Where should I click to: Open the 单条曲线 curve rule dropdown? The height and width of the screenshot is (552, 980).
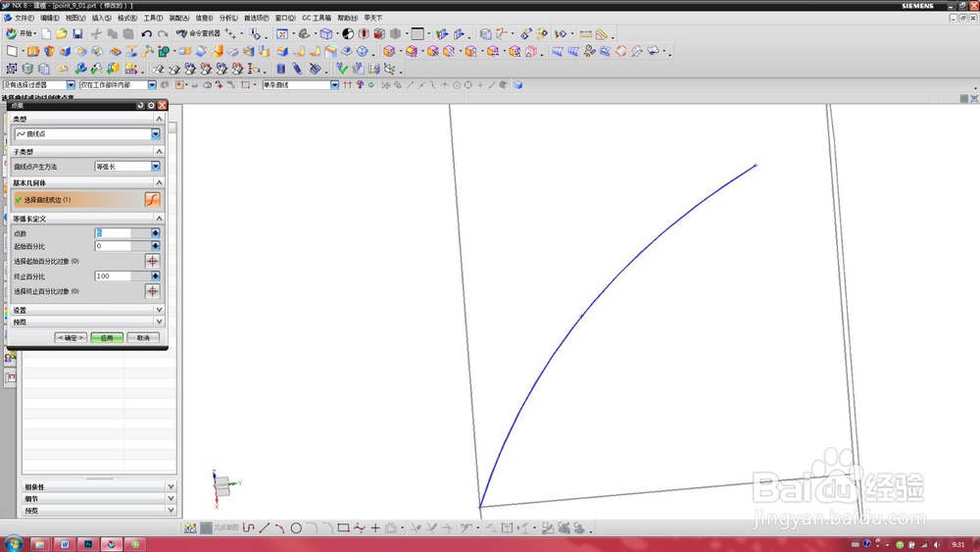(x=334, y=85)
